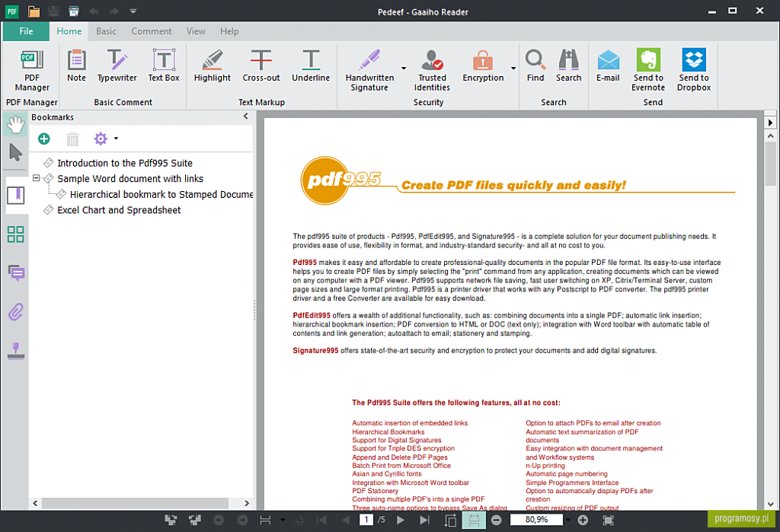780x532 pixels.
Task: Jump to Excel Chart and Spreadsheet bookmark
Action: tap(119, 210)
